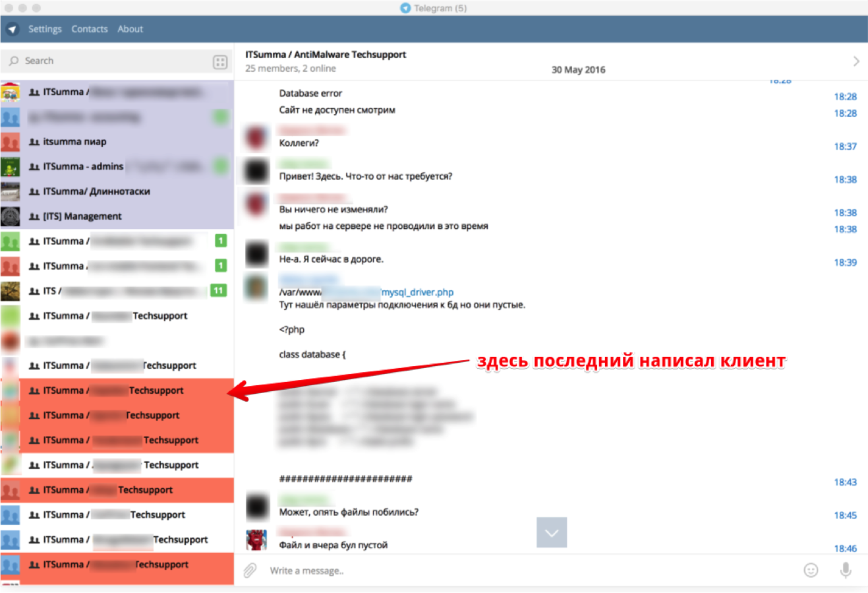
Task: Open the Contacts menu
Action: coord(89,29)
